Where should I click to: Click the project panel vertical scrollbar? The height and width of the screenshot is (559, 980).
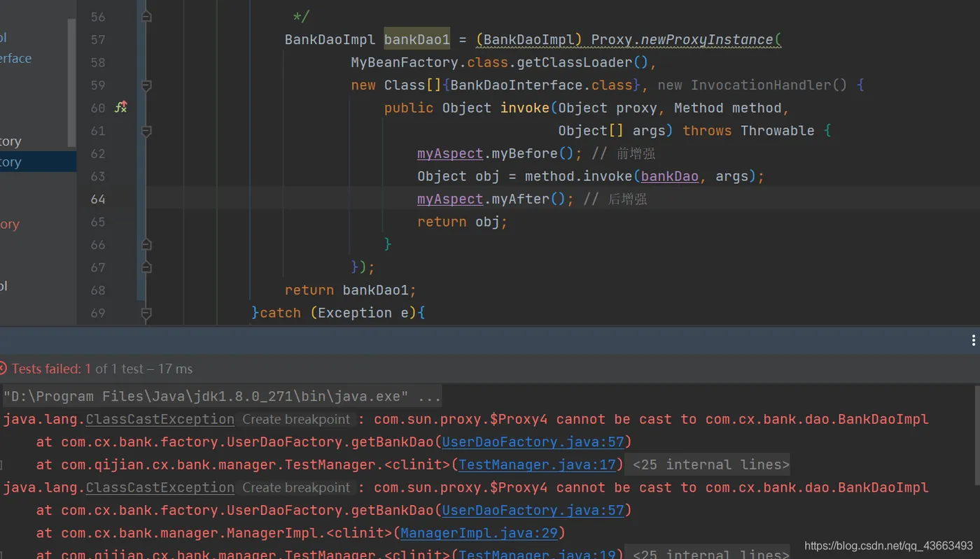pos(71,83)
